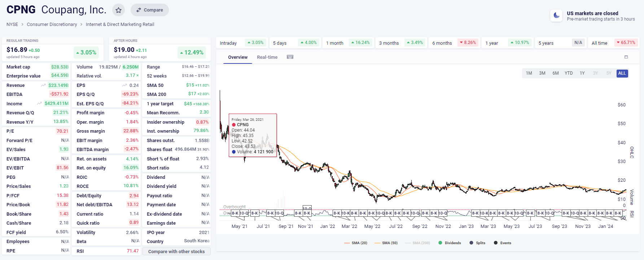Click the Gross margin value 22.88%
The image size is (644, 260).
point(131,131)
